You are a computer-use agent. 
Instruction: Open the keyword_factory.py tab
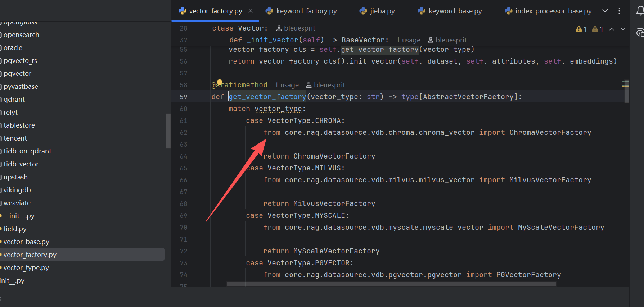click(306, 11)
